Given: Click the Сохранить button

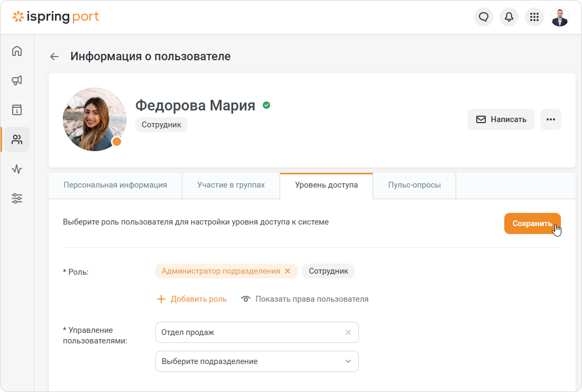Looking at the screenshot, I should [532, 223].
